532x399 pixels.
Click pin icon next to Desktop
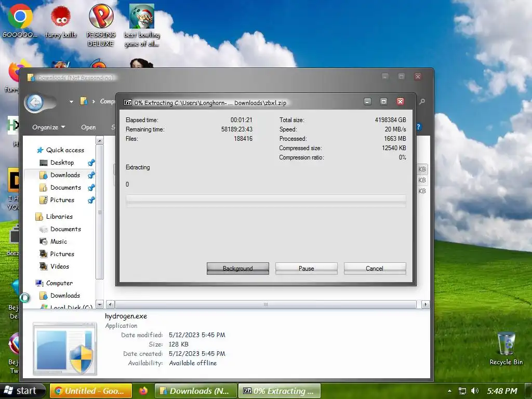pos(91,163)
